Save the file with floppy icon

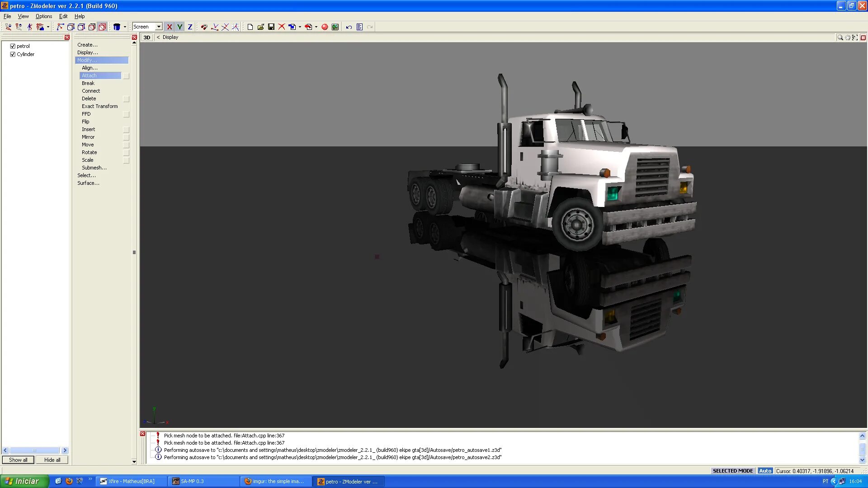point(271,27)
